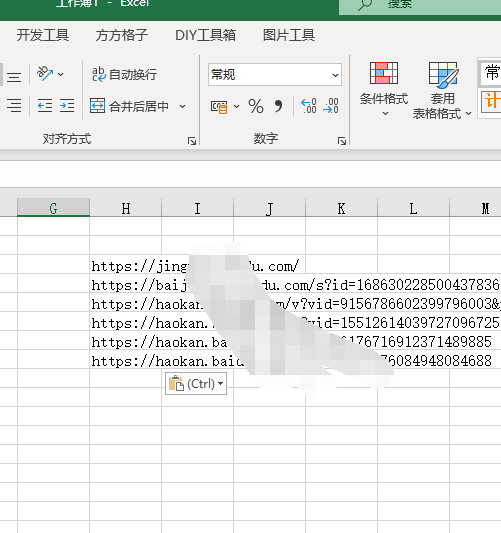Open the paste options (Ctrl) button
The width and height of the screenshot is (501, 533).
196,384
